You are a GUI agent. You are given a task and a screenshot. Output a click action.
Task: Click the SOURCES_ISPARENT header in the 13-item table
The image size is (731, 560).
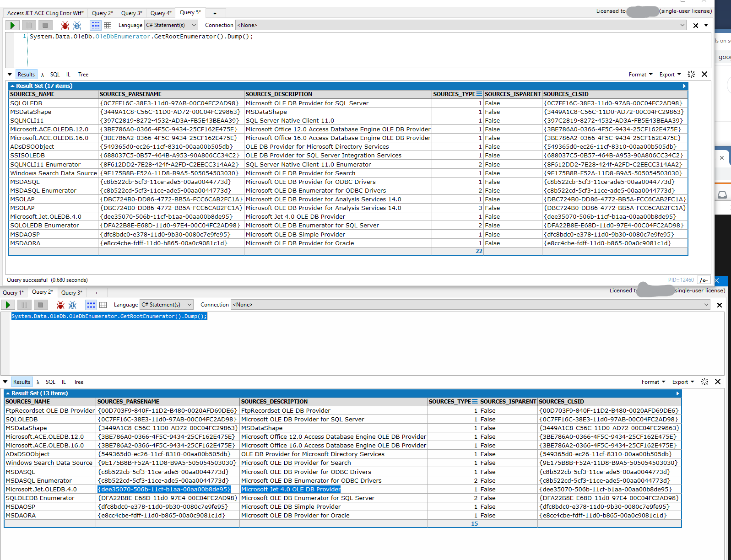pyautogui.click(x=508, y=402)
